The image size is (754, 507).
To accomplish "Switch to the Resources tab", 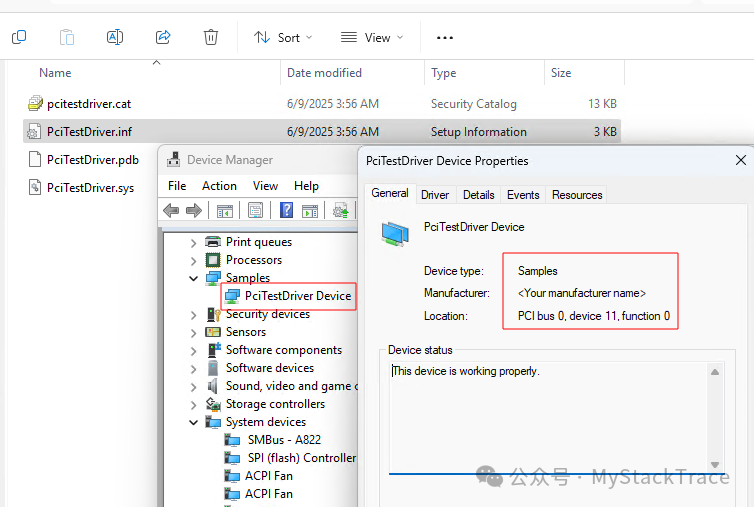I will 577,195.
